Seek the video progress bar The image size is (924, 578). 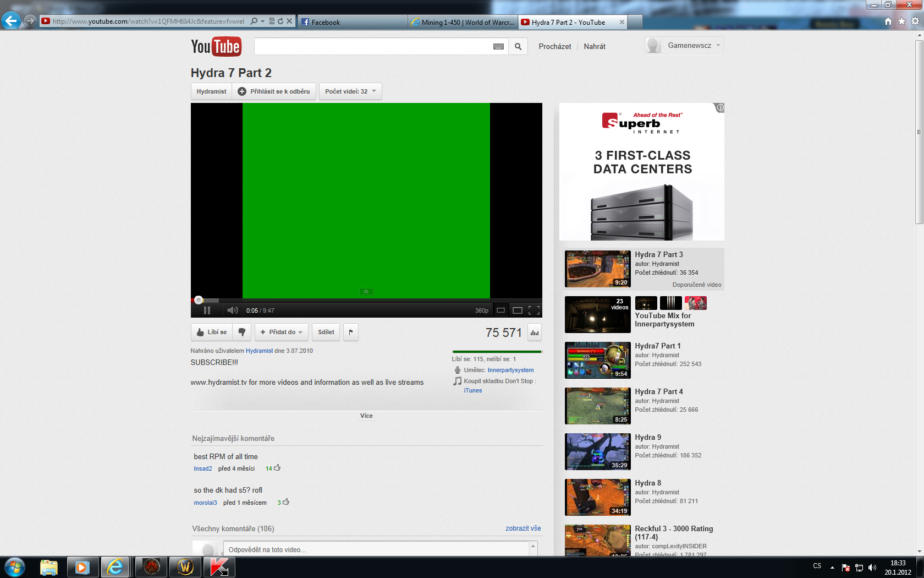(x=366, y=301)
